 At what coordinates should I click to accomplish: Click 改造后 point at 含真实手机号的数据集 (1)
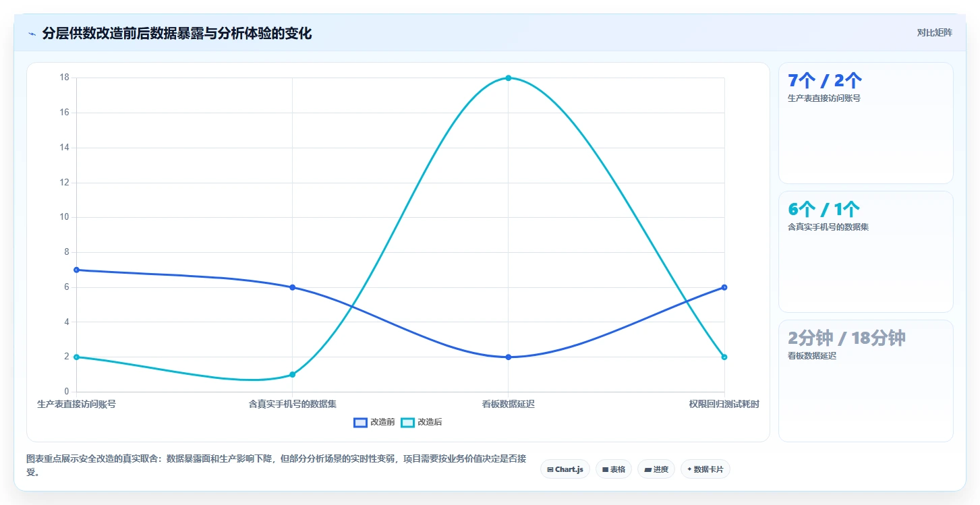292,374
